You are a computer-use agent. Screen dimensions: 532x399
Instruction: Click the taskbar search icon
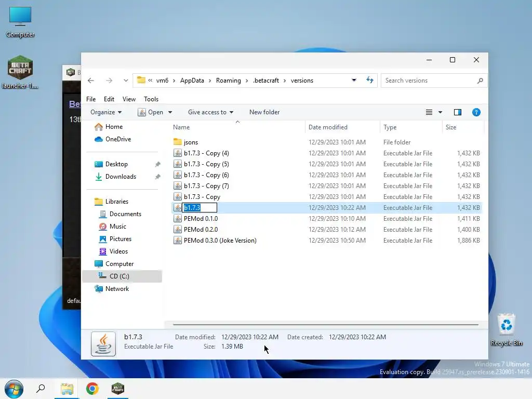(41, 389)
